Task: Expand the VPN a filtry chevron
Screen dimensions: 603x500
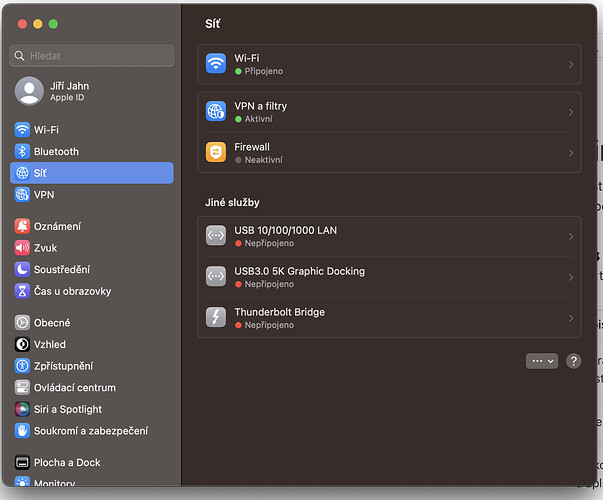Action: click(x=570, y=113)
